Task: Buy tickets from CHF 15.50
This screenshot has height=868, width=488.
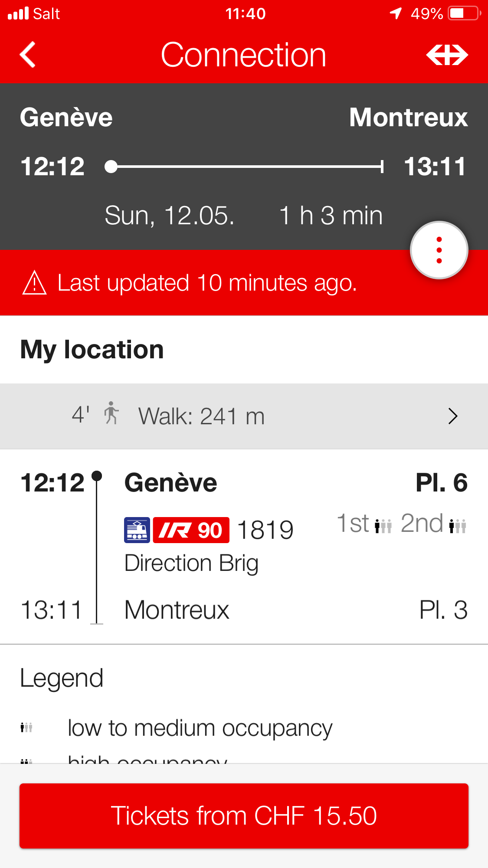Action: click(x=244, y=816)
